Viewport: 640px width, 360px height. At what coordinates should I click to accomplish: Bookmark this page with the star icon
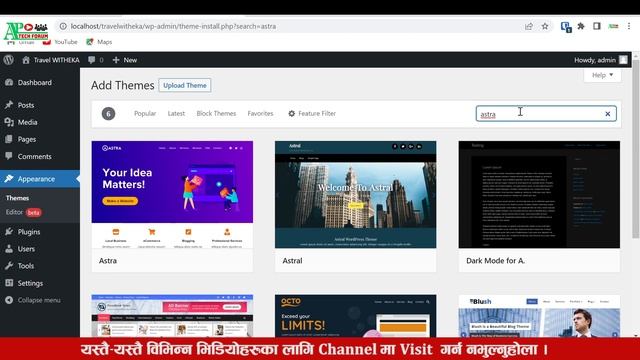click(545, 26)
